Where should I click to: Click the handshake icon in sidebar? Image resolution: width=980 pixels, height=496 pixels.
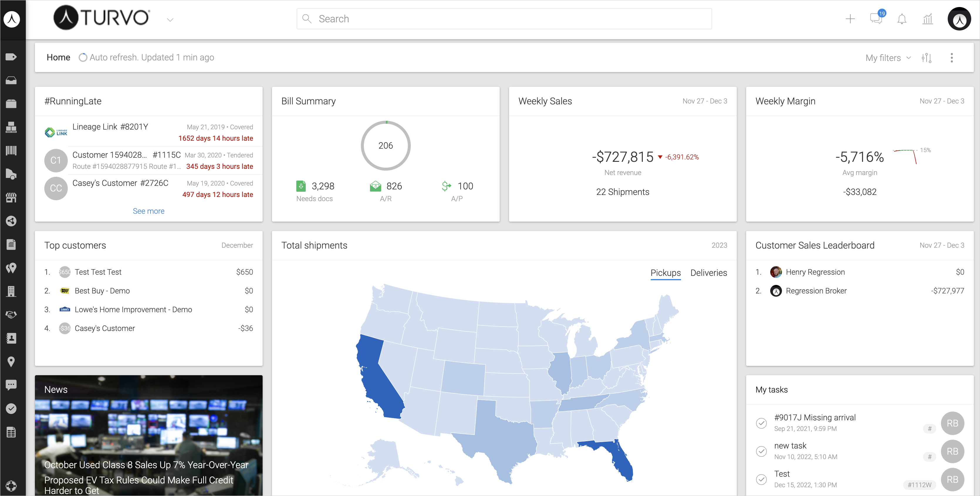(11, 315)
